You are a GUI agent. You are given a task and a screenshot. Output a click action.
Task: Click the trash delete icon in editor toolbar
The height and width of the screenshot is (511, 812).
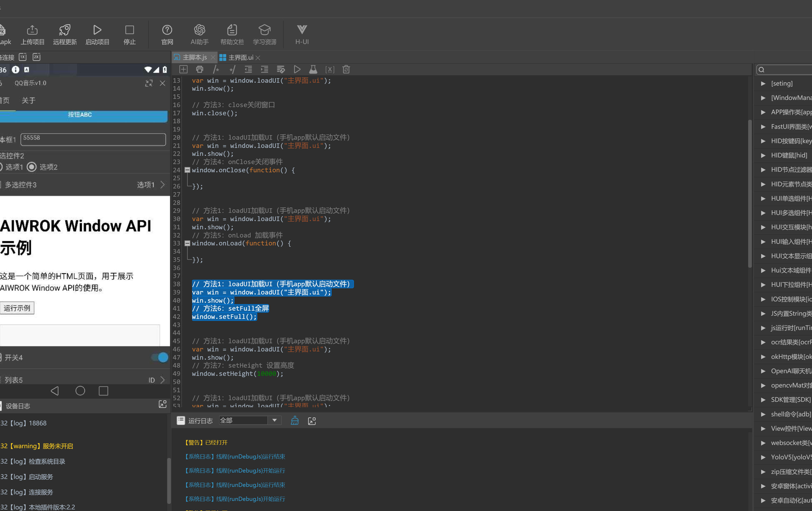(346, 69)
